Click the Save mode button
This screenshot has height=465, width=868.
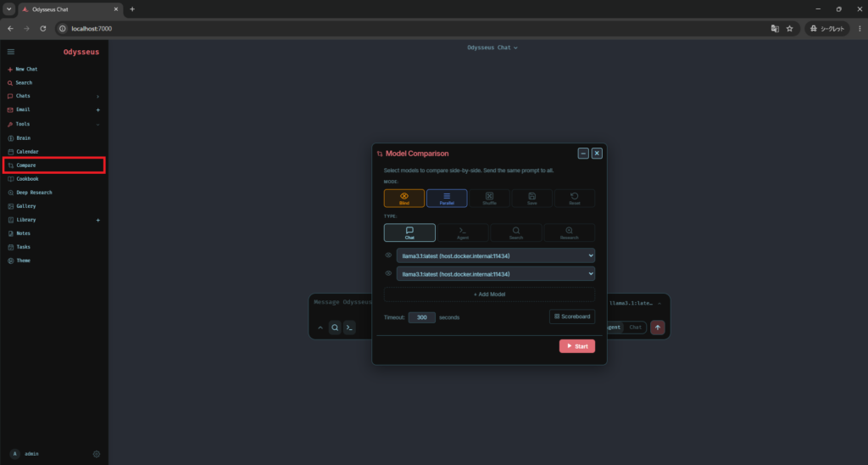[x=532, y=199]
